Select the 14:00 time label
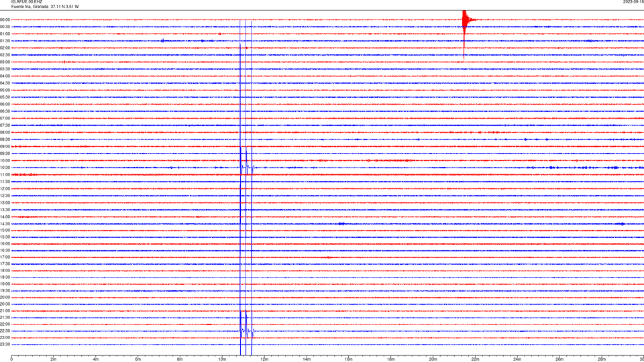Viewport: 644px width, 362px height. coord(5,217)
